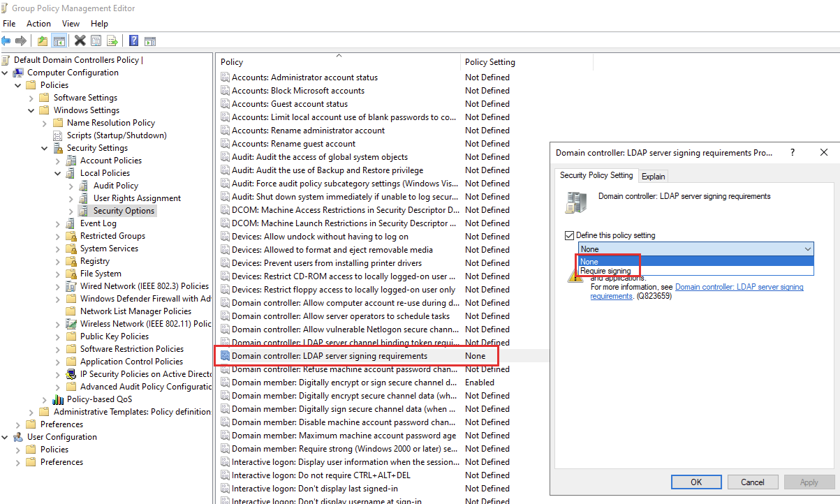This screenshot has width=840, height=504.
Task: Click the Export List toolbar icon
Action: (112, 40)
